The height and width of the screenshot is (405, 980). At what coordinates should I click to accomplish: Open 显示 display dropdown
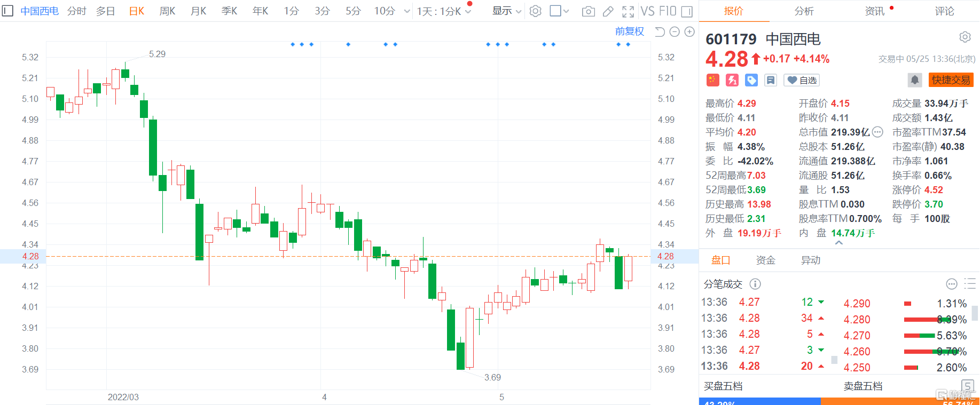pos(506,11)
